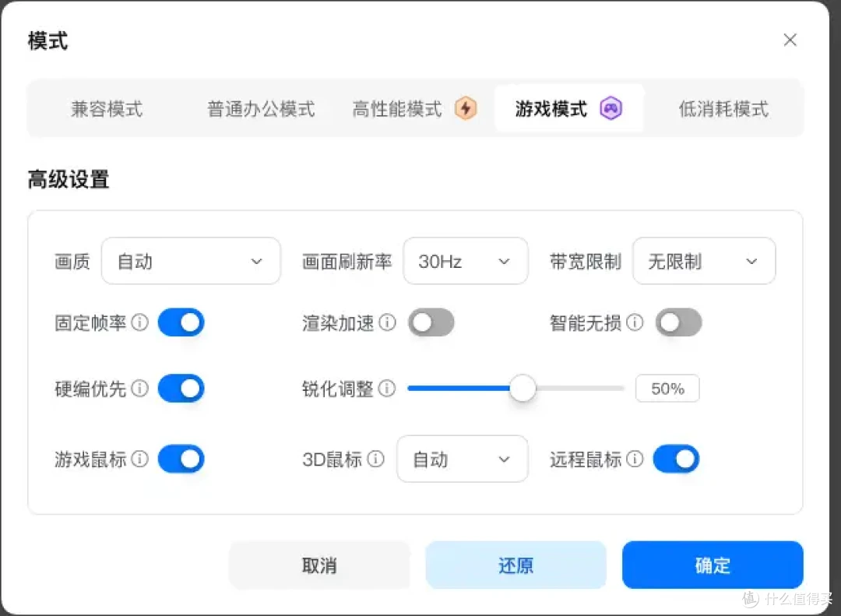Click the info icon beside 硬编优先
This screenshot has width=841, height=616.
pyautogui.click(x=140, y=388)
